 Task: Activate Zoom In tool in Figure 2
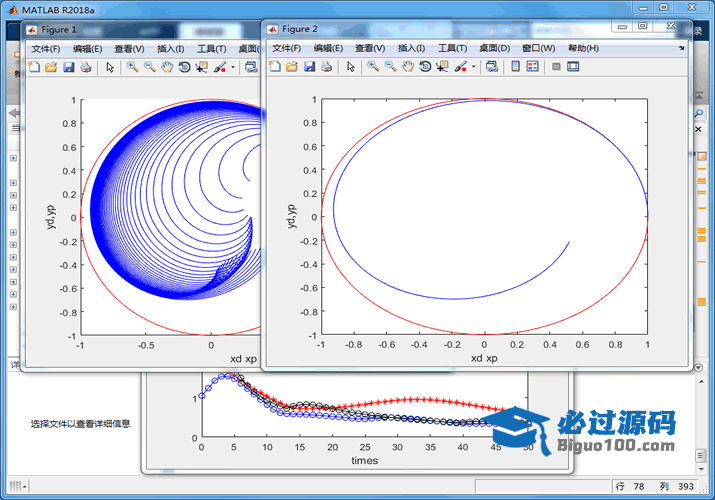point(373,67)
